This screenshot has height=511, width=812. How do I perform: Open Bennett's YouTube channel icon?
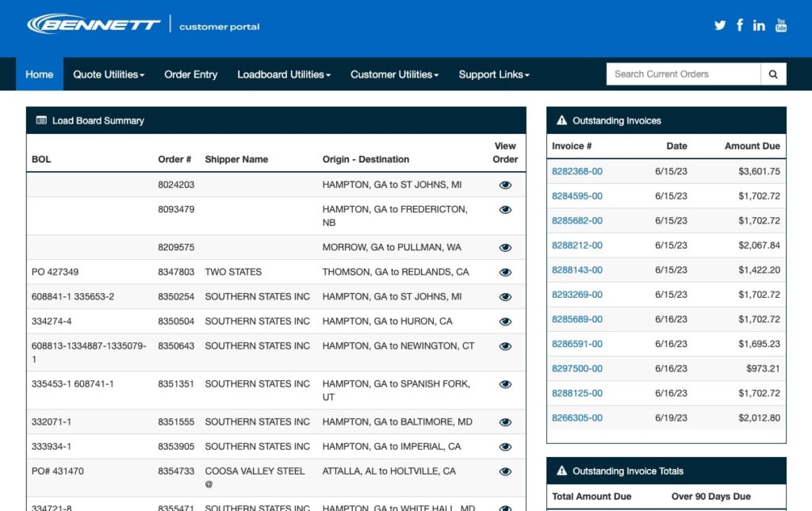pyautogui.click(x=780, y=25)
